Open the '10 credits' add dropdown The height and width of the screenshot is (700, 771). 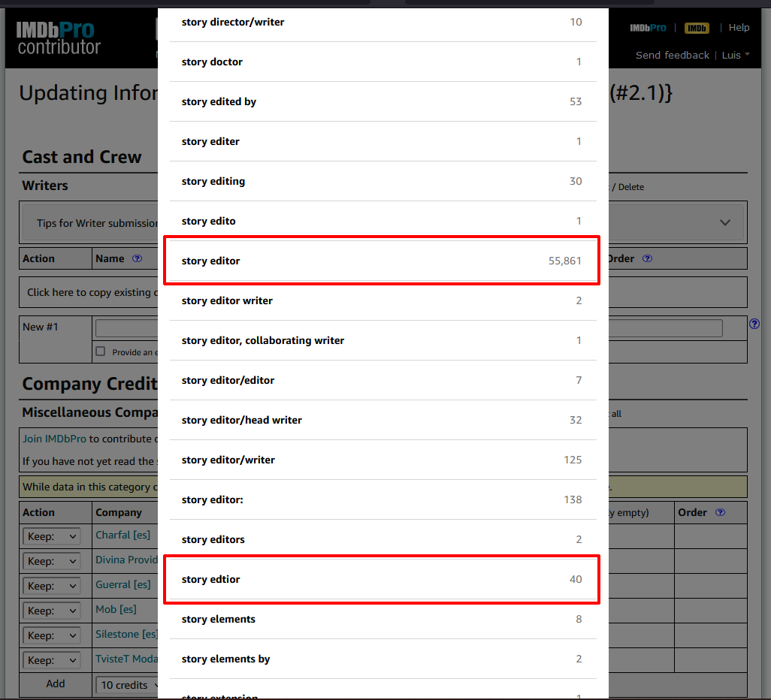coord(128,685)
